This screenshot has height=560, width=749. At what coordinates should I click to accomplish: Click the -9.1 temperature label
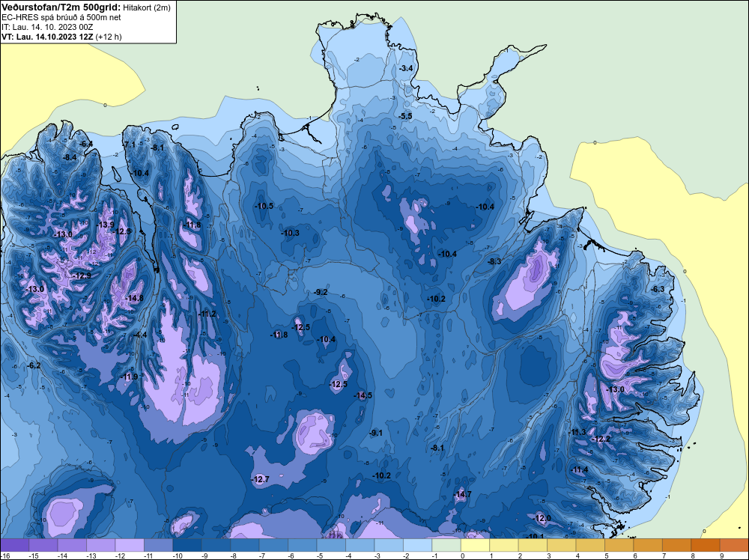point(376,433)
